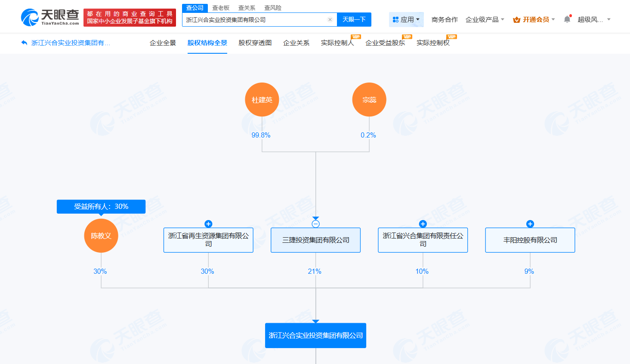Open the 实际控制人 tab
The width and height of the screenshot is (630, 364).
tap(337, 43)
